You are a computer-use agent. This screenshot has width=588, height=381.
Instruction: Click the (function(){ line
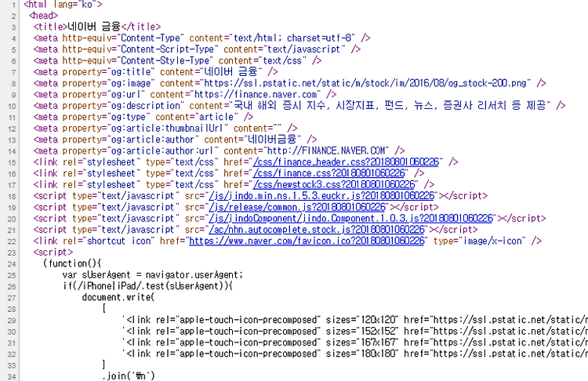(x=72, y=263)
